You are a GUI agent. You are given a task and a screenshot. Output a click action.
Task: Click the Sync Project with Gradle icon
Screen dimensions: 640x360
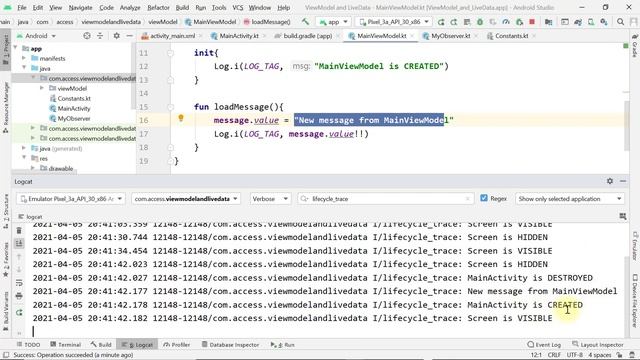578,22
